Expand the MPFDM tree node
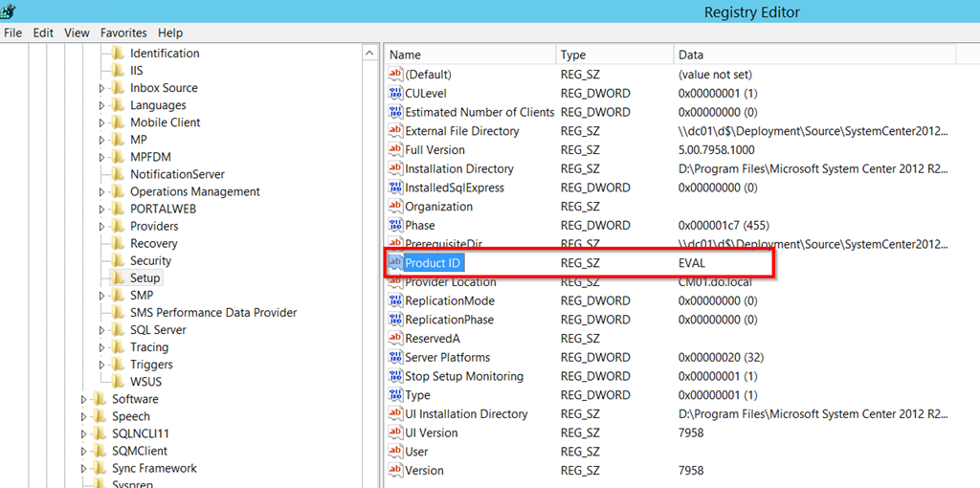980x488 pixels. tap(101, 158)
